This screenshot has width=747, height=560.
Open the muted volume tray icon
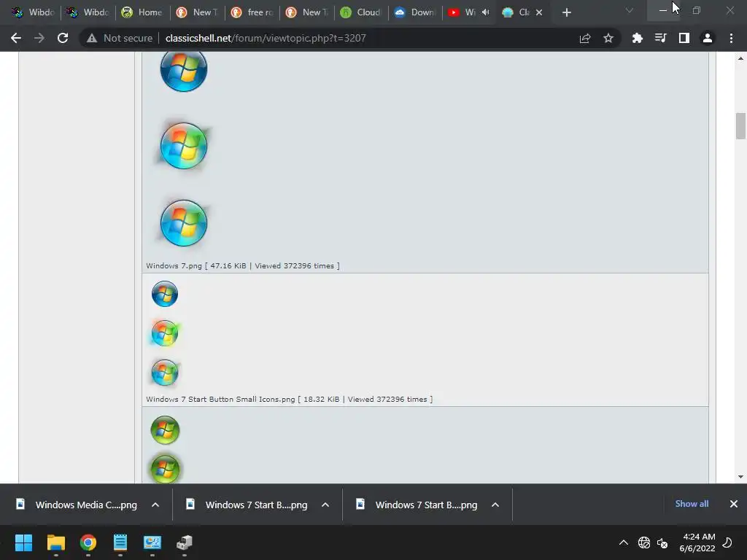coord(662,542)
